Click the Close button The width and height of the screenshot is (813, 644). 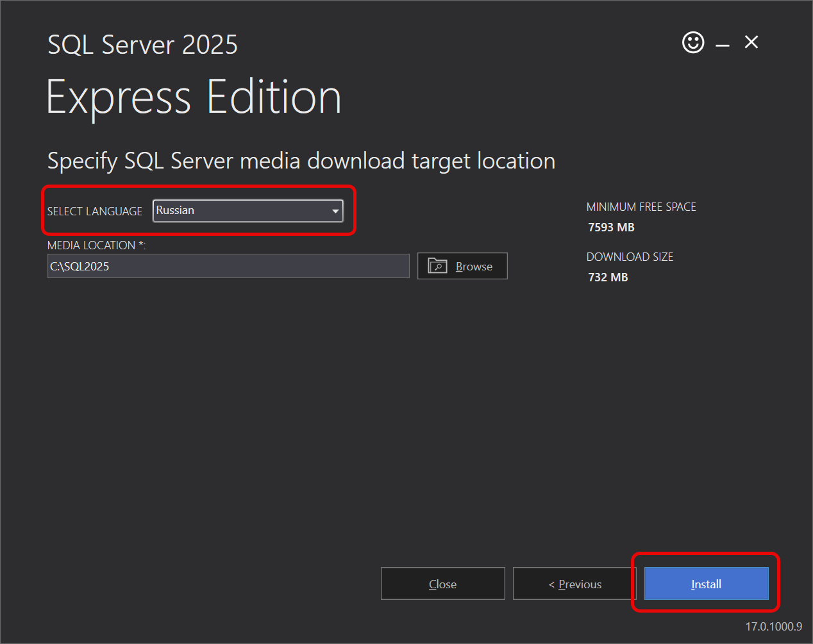(x=442, y=584)
